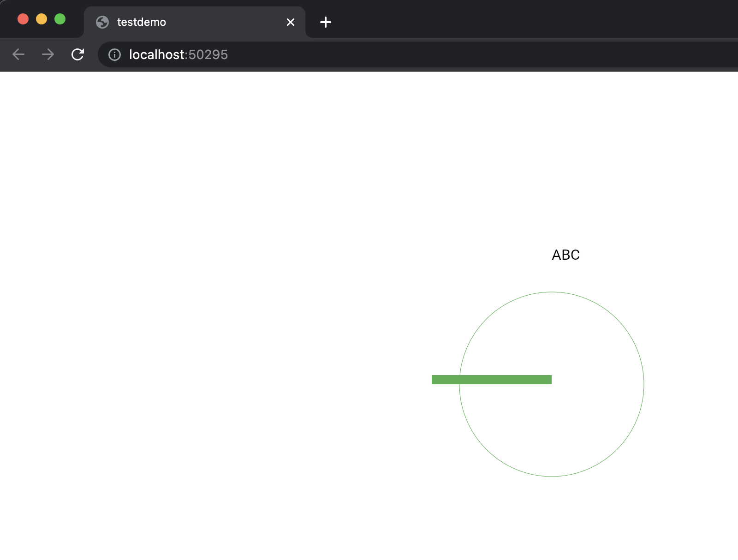Click the top edge of the circle
This screenshot has width=738, height=560.
click(551, 292)
